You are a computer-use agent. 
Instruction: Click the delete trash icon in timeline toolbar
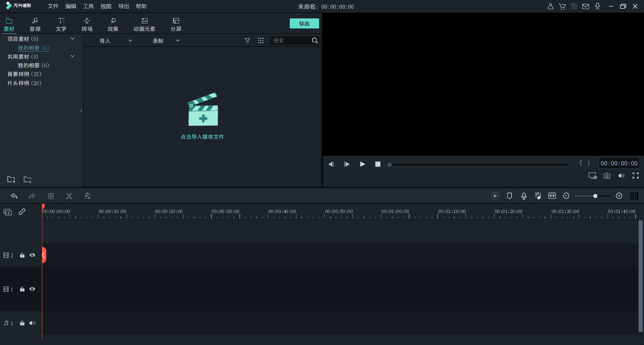click(x=51, y=196)
